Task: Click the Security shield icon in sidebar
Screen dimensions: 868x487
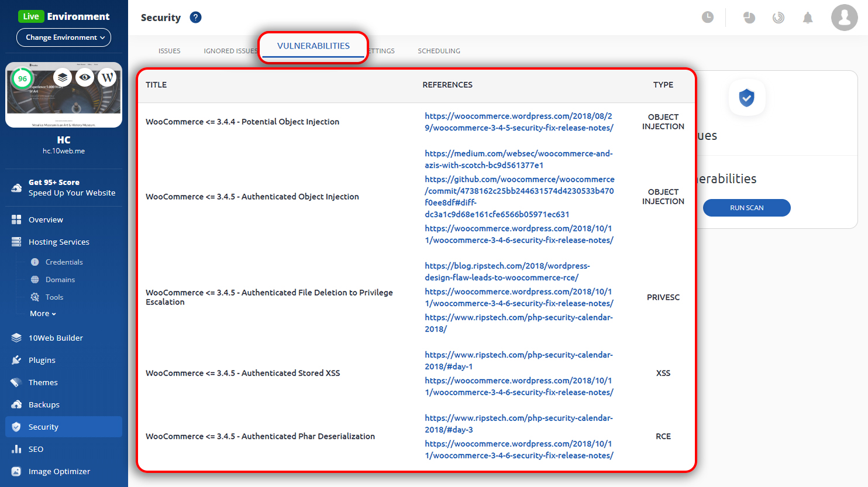Action: pos(16,427)
